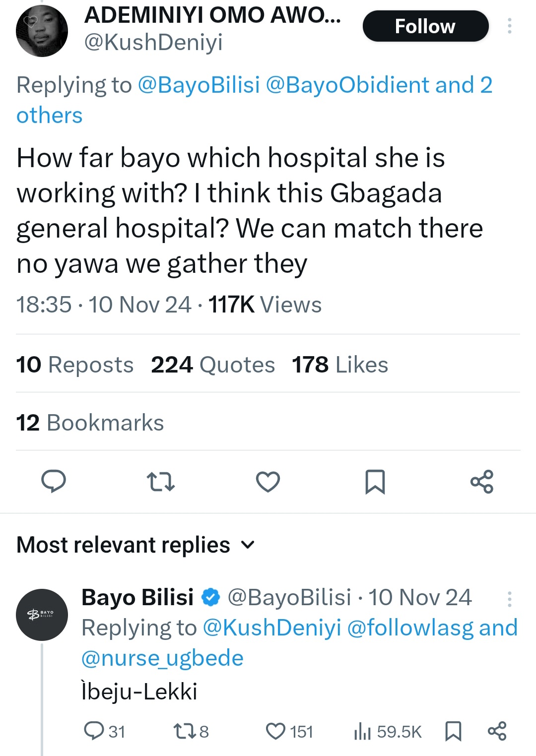
Task: Open more options for main tweet
Action: 509,26
